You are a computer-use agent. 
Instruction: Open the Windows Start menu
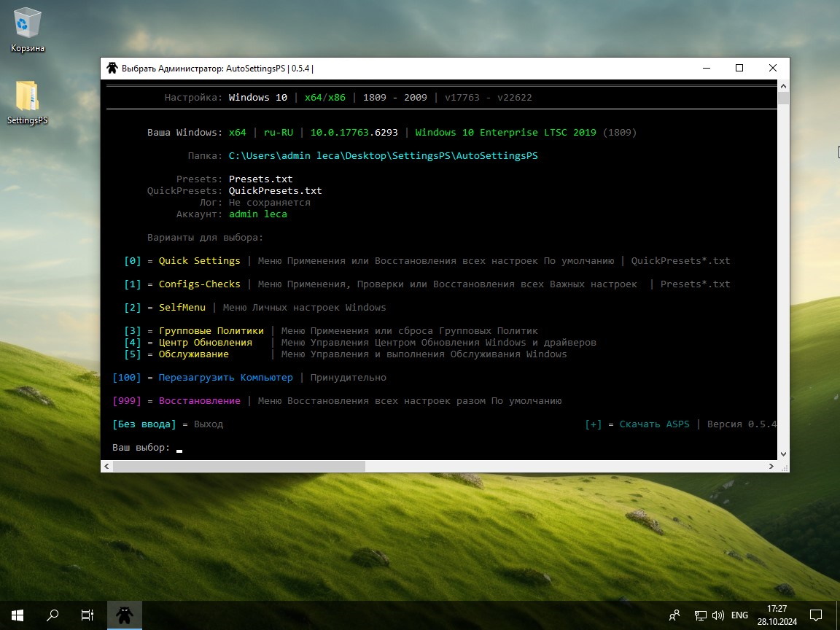click(x=17, y=615)
